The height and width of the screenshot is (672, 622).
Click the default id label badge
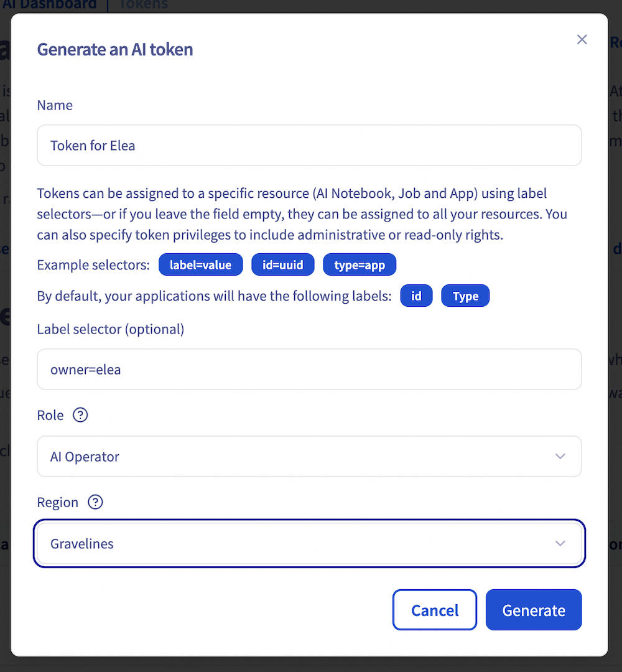coord(416,296)
